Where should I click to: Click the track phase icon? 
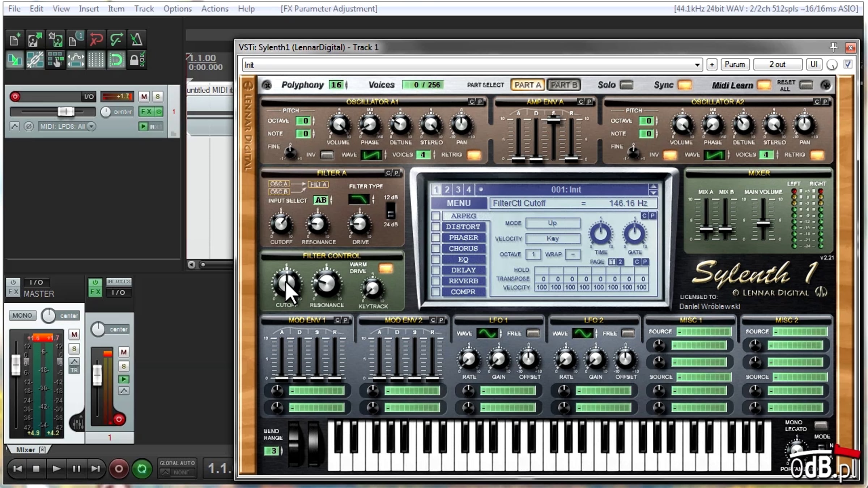[29, 127]
